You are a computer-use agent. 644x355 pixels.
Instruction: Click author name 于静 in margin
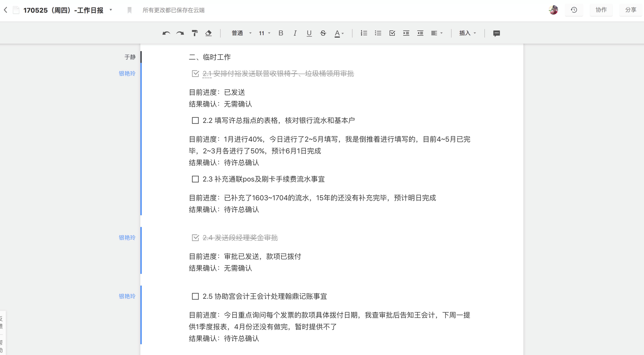pyautogui.click(x=130, y=57)
